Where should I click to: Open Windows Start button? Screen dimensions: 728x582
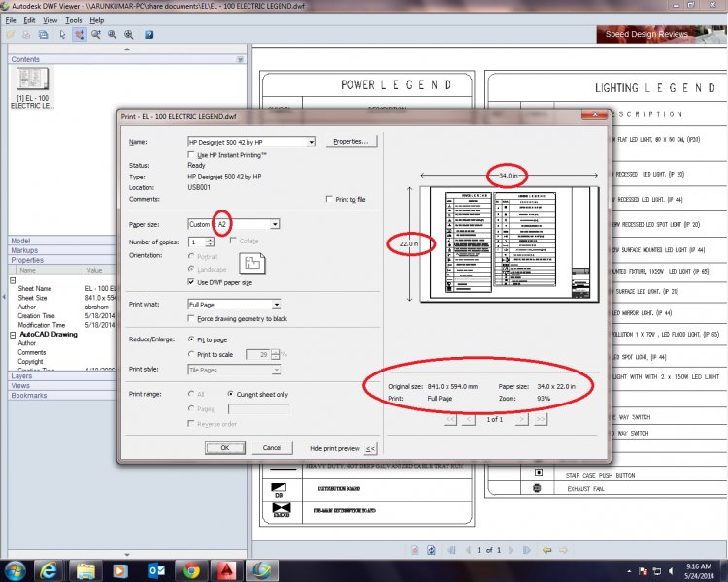[15, 570]
